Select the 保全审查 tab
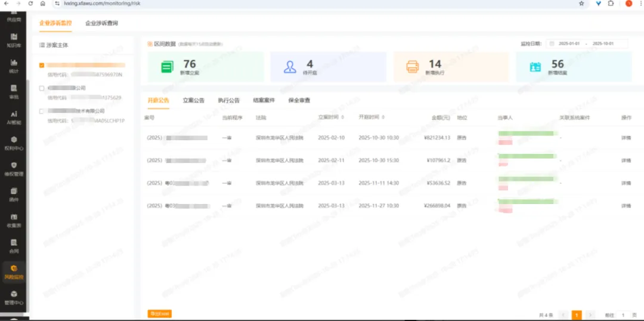The height and width of the screenshot is (321, 644). pyautogui.click(x=299, y=100)
